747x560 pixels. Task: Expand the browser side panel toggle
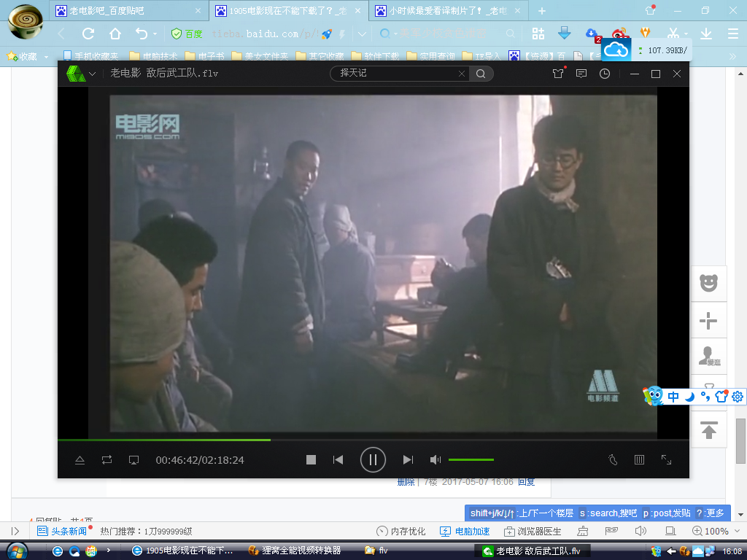15,531
